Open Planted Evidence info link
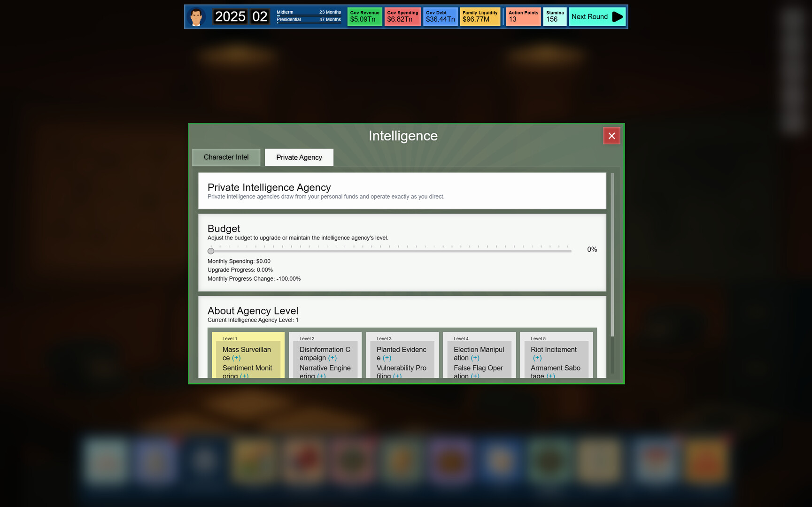812x507 pixels. click(x=387, y=358)
